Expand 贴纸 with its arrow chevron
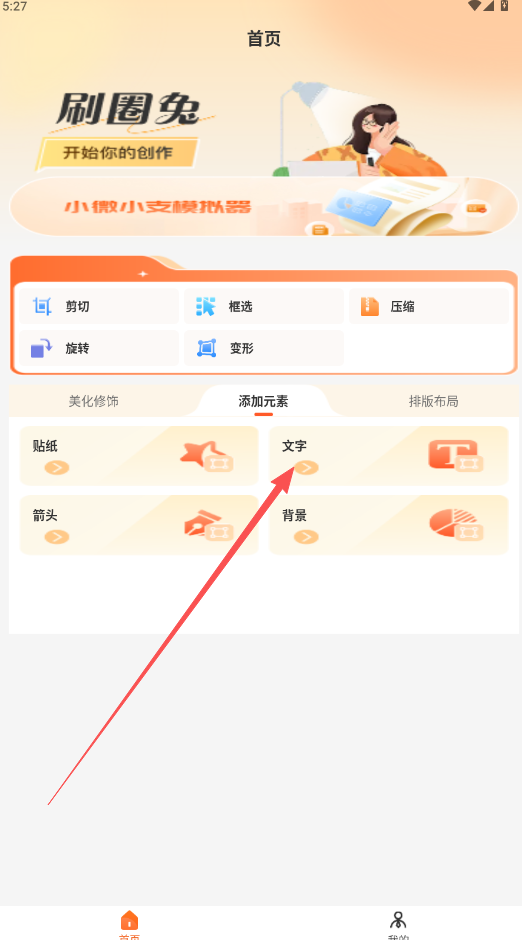522x940 pixels. [x=57, y=468]
